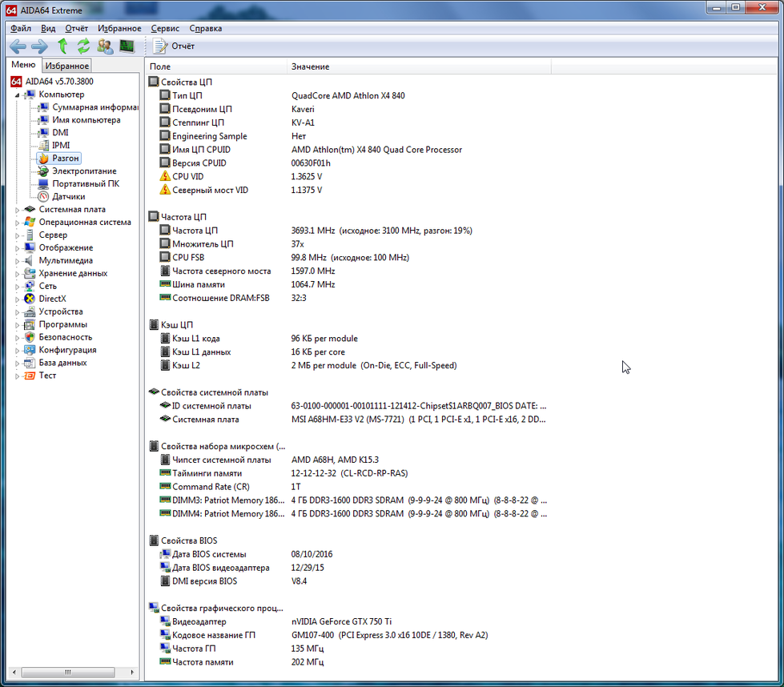Click the Свойства системной платы section icon
Viewport: 784px width, 687px height.
coord(154,392)
